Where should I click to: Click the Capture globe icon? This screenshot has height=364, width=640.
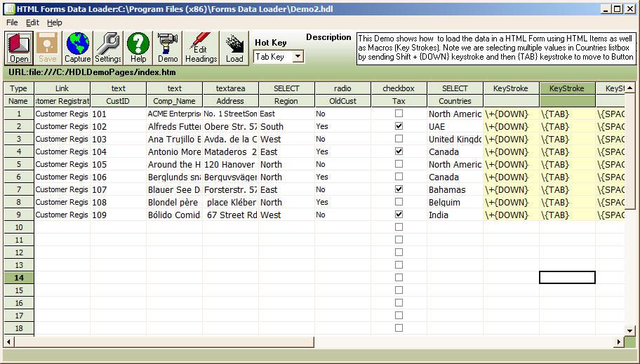pos(78,48)
